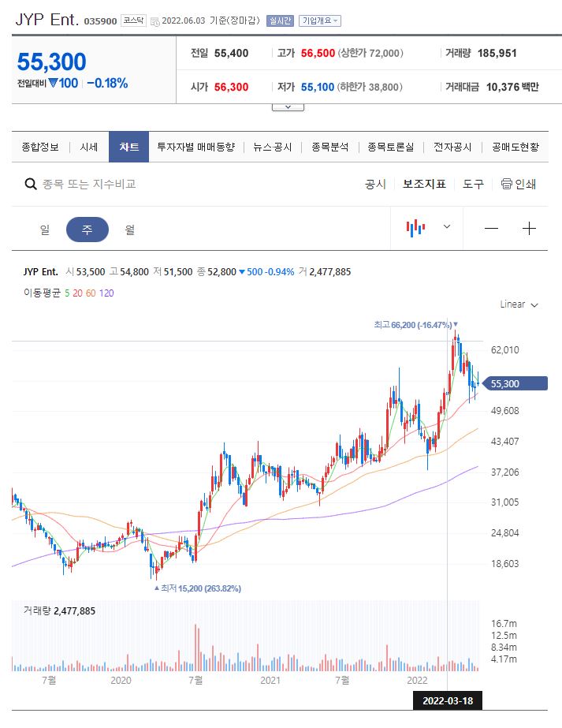The height and width of the screenshot is (728, 562).
Task: Click the 공시 chart option
Action: pyautogui.click(x=375, y=185)
